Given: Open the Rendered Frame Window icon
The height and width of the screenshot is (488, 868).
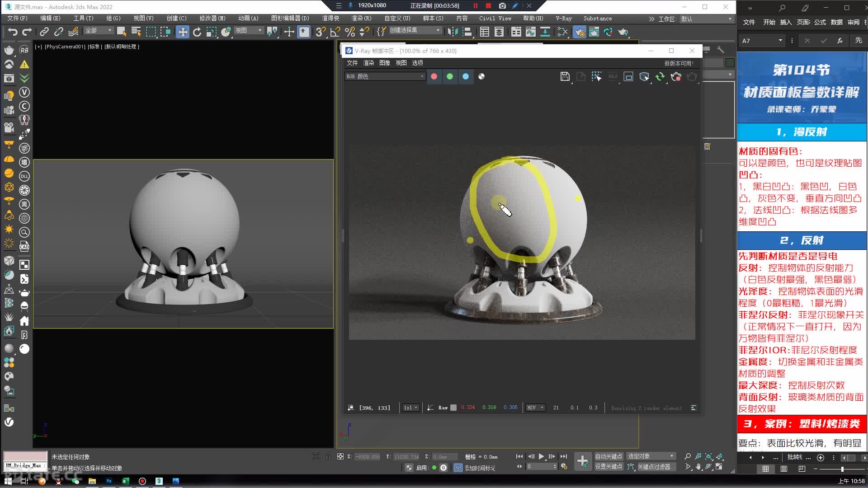Looking at the screenshot, I should (x=594, y=32).
